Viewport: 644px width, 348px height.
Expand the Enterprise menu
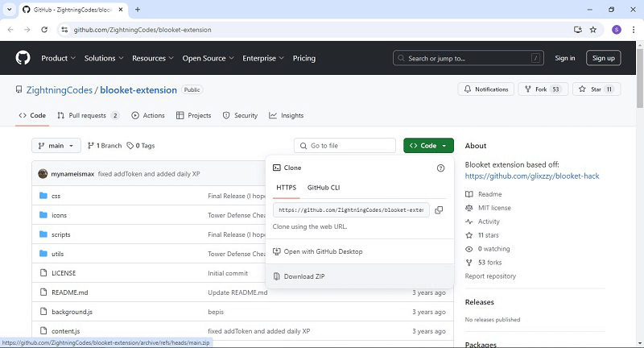(263, 58)
